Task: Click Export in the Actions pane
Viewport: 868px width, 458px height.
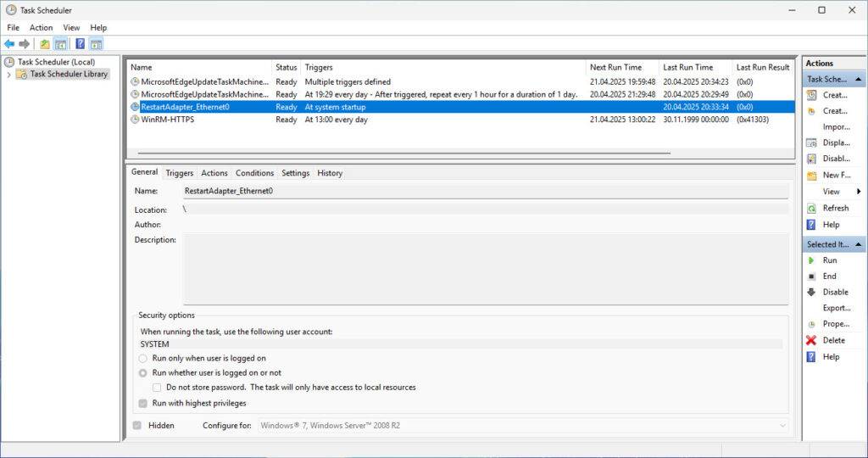Action: (836, 308)
